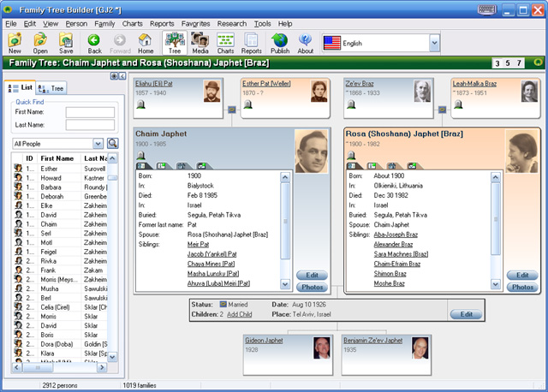Click the New toolbar icon
Viewport: 548px width, 392px height.
pos(15,43)
